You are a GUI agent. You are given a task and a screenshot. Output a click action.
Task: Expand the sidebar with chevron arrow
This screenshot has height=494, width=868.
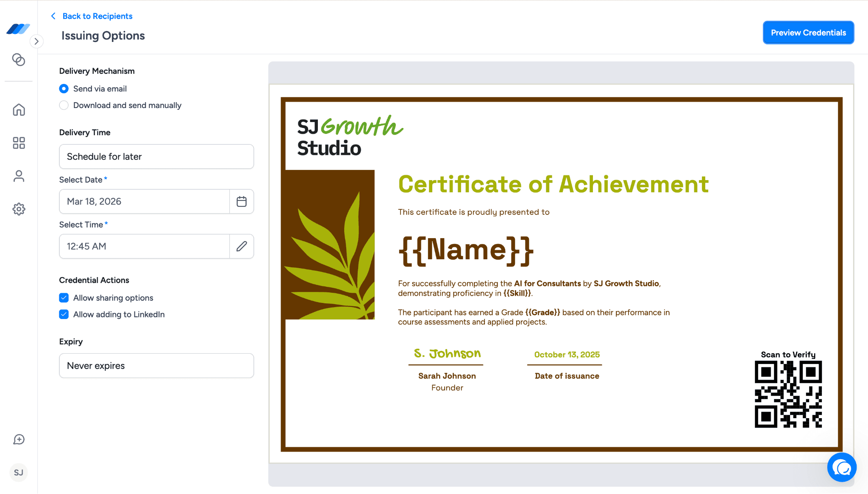36,42
